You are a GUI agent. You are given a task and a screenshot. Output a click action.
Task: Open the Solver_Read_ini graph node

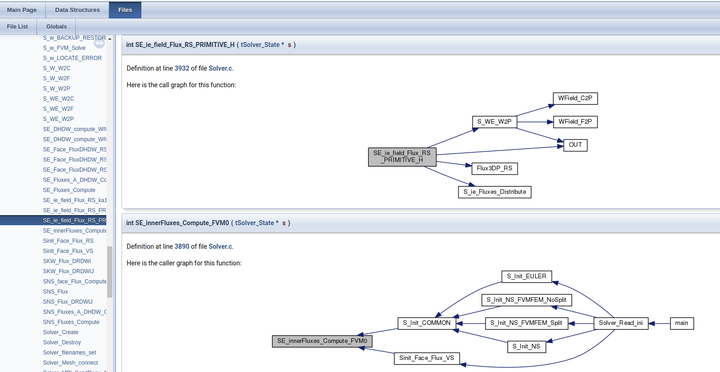(x=621, y=323)
